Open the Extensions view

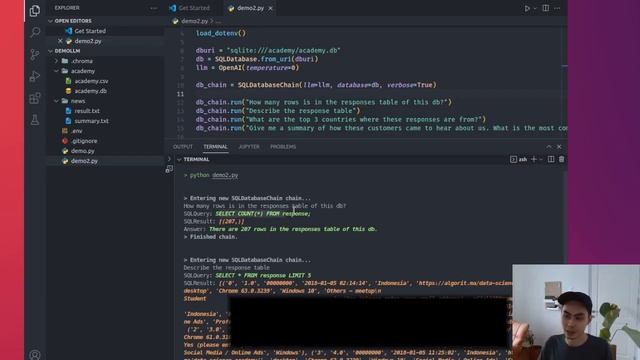coord(35,98)
